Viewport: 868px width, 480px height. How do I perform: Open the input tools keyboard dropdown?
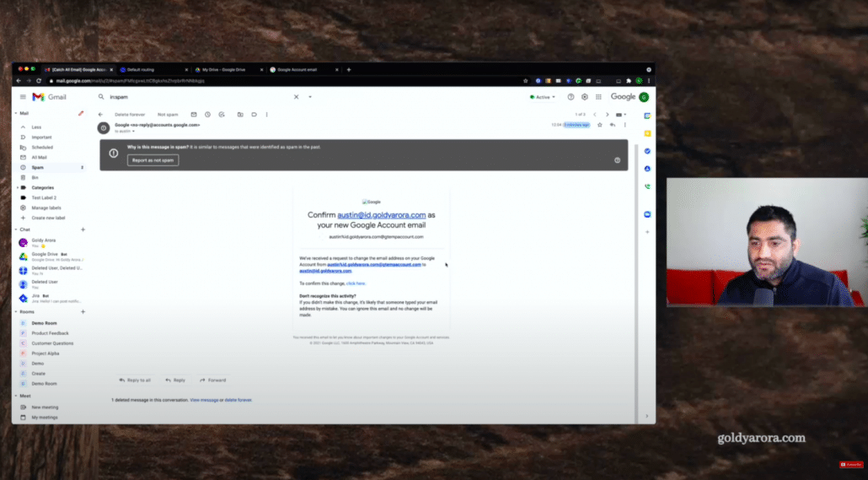[621, 115]
